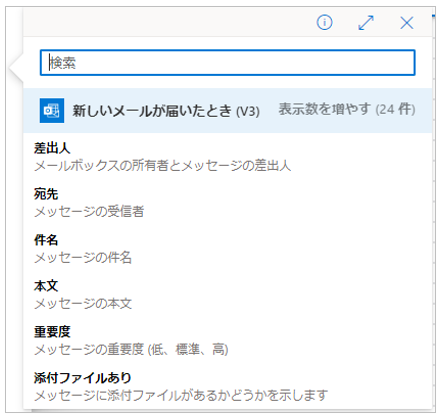Click the 新しいメールが届いたとき (V3) header
The image size is (444, 418).
tap(166, 111)
